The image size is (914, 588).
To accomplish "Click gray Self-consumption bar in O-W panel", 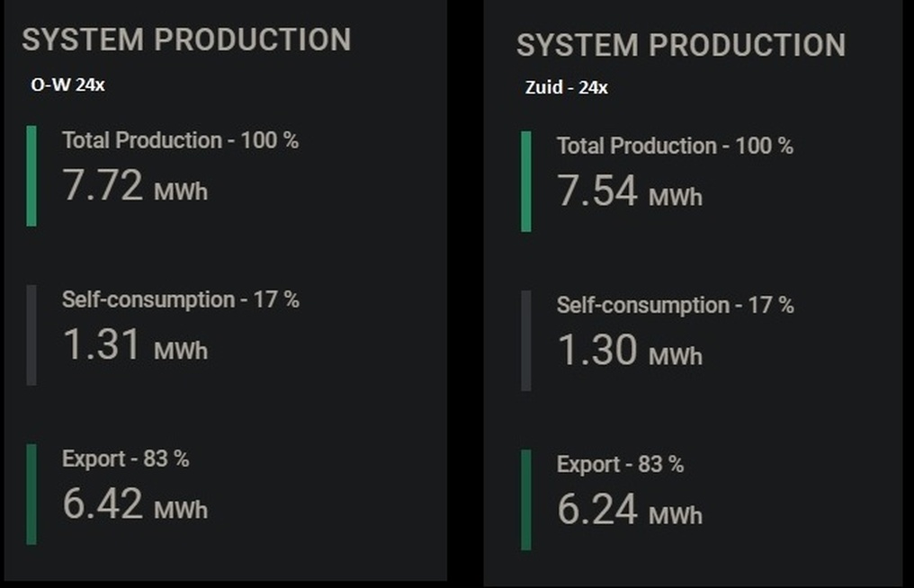I will pyautogui.click(x=31, y=334).
